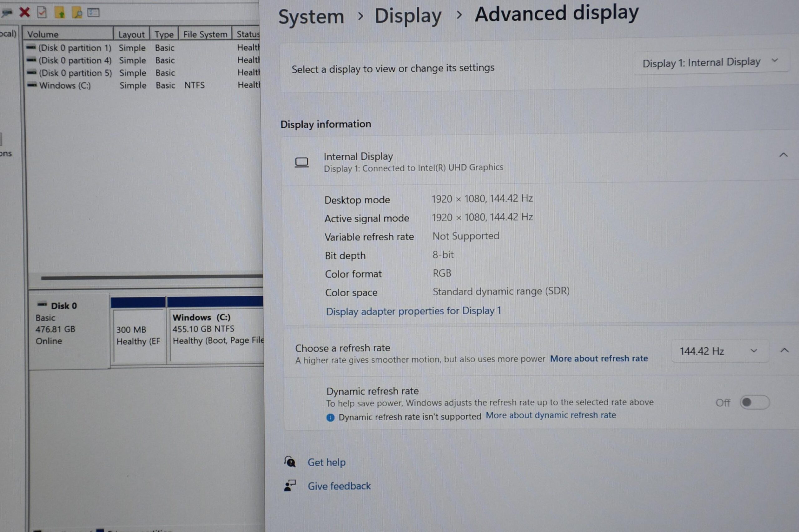Click the drive-and-key icon in Disk Management toolbar
The width and height of the screenshot is (799, 532).
click(x=7, y=13)
